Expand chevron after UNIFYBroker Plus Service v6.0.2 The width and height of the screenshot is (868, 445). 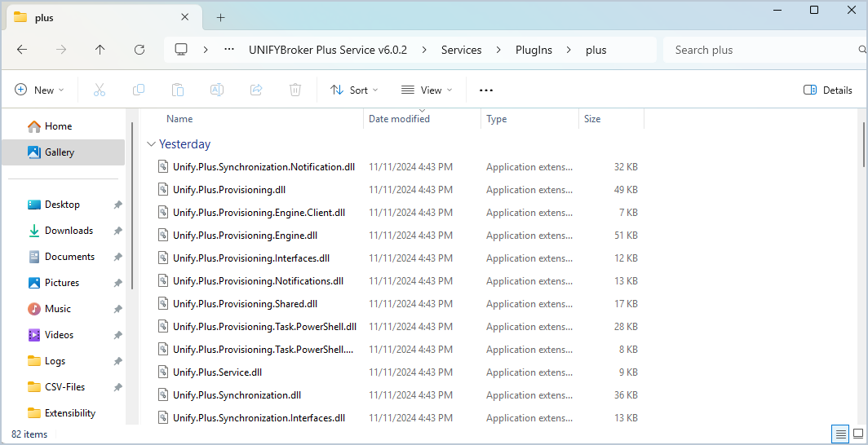click(x=424, y=50)
